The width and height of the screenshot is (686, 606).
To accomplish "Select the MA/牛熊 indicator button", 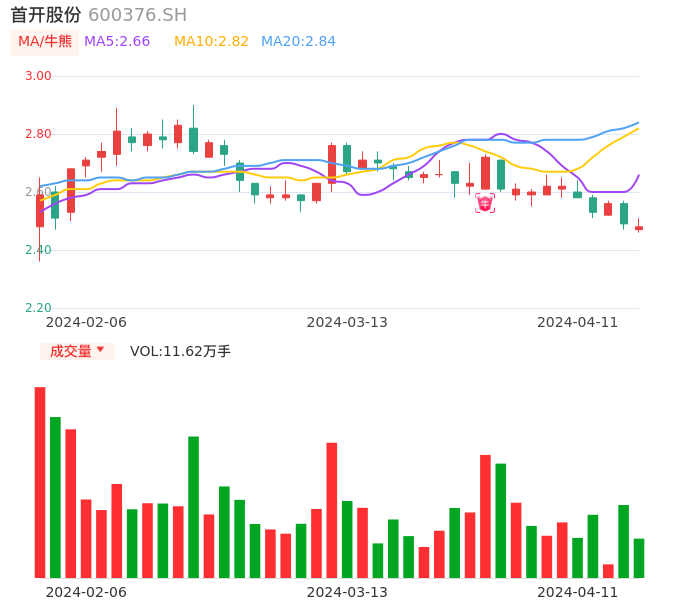I will click(x=45, y=42).
